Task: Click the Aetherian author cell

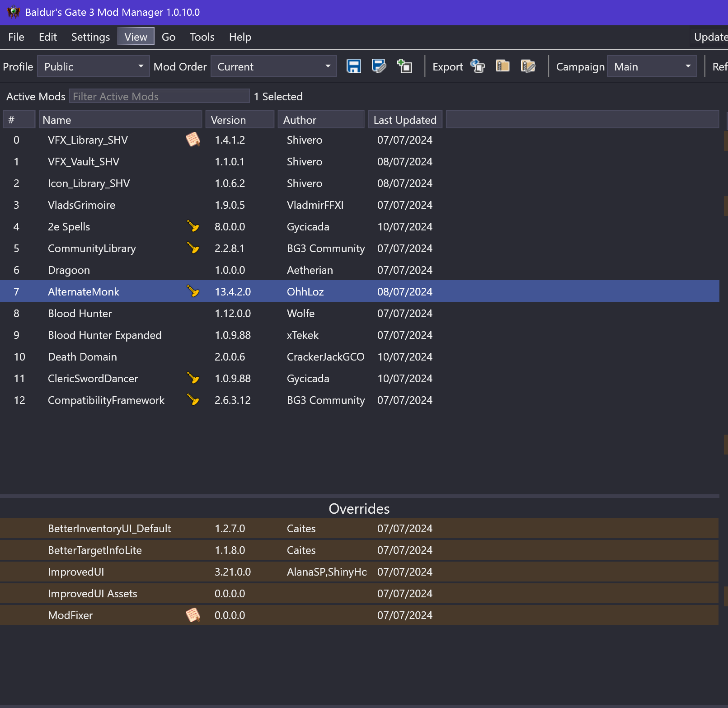Action: (310, 270)
